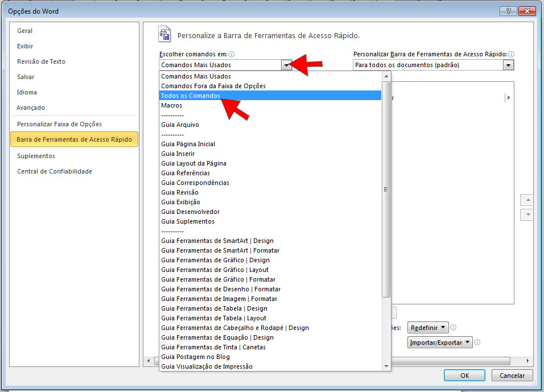Pick Guia Ferramentas de Gráfico | Design
Screen dimensions: 544x392
[270, 260]
